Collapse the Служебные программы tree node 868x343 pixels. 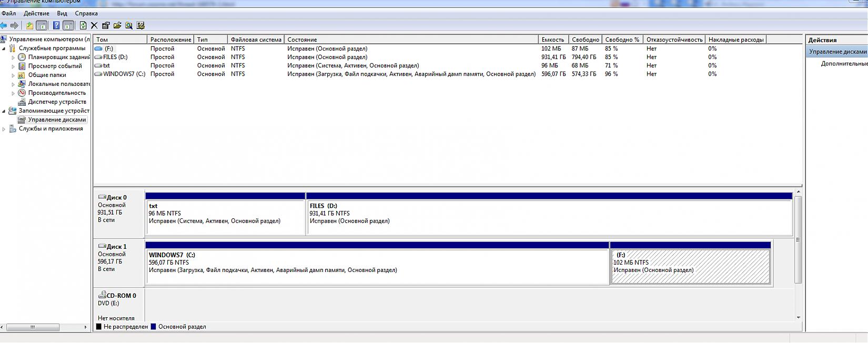(4, 48)
